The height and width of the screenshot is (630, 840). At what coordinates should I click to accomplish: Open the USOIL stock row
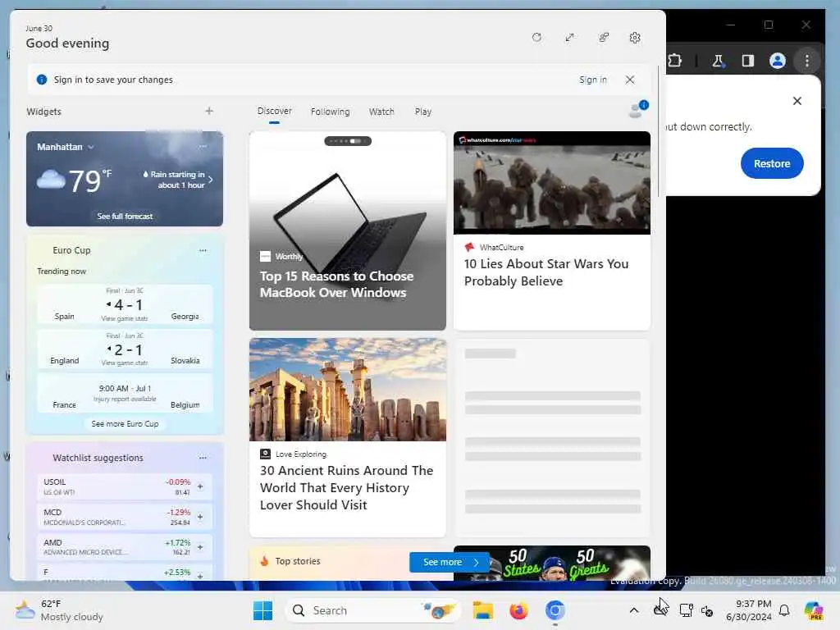click(125, 486)
